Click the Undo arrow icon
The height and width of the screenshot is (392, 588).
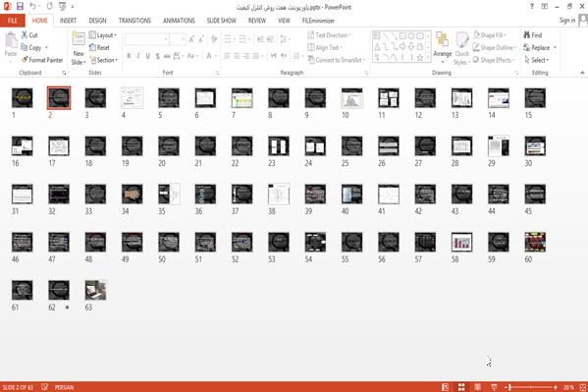pos(33,6)
